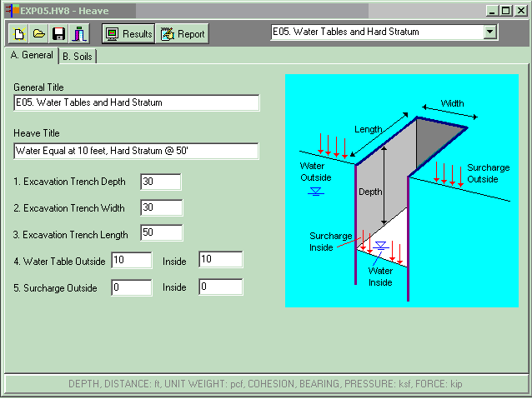Click the example name combo box text

pos(375,32)
